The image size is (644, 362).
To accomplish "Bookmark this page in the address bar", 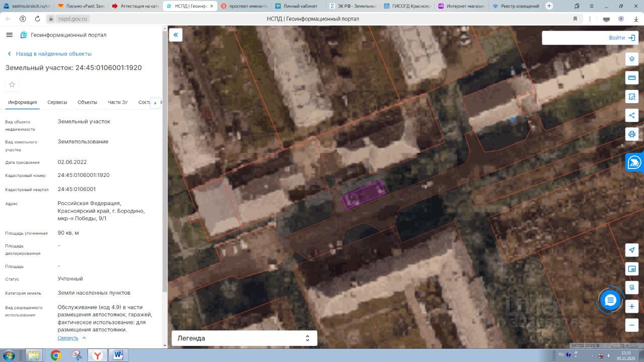I will pos(575,19).
